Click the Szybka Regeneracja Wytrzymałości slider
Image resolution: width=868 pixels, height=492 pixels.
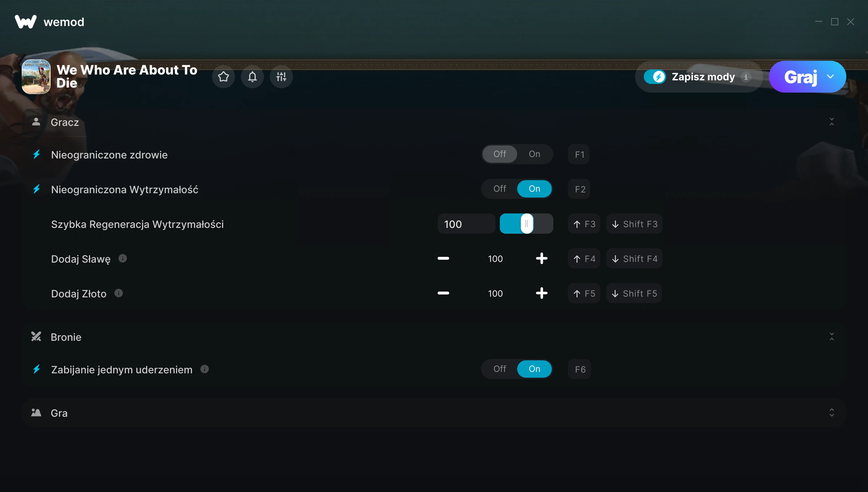(x=527, y=224)
